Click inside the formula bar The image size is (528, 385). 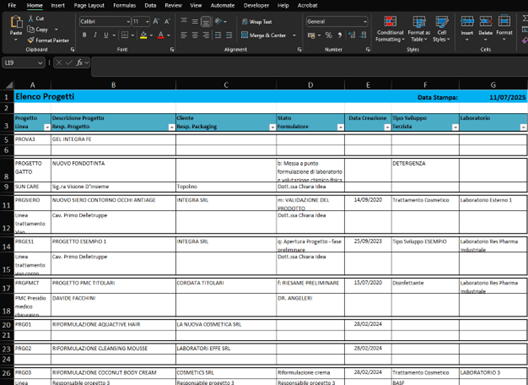coord(309,66)
